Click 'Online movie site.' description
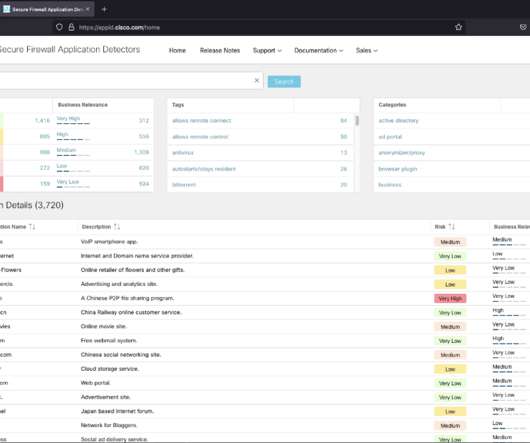This screenshot has height=443, width=530. coord(104,326)
